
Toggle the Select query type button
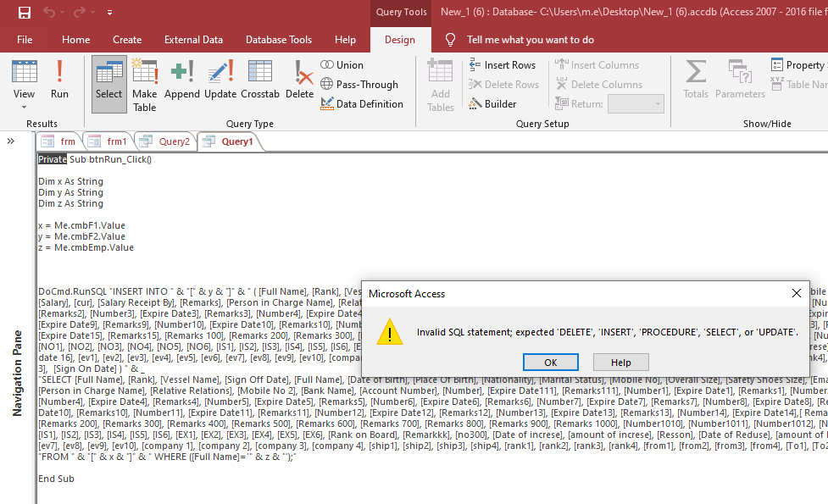(x=108, y=80)
